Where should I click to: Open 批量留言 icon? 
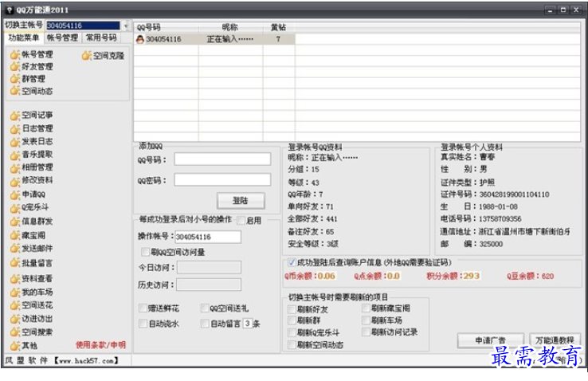point(15,263)
